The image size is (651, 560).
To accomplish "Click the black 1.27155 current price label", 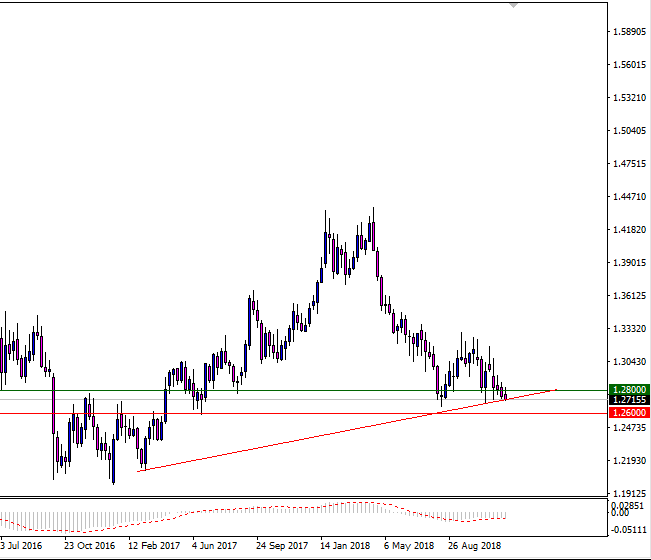I will point(629,400).
